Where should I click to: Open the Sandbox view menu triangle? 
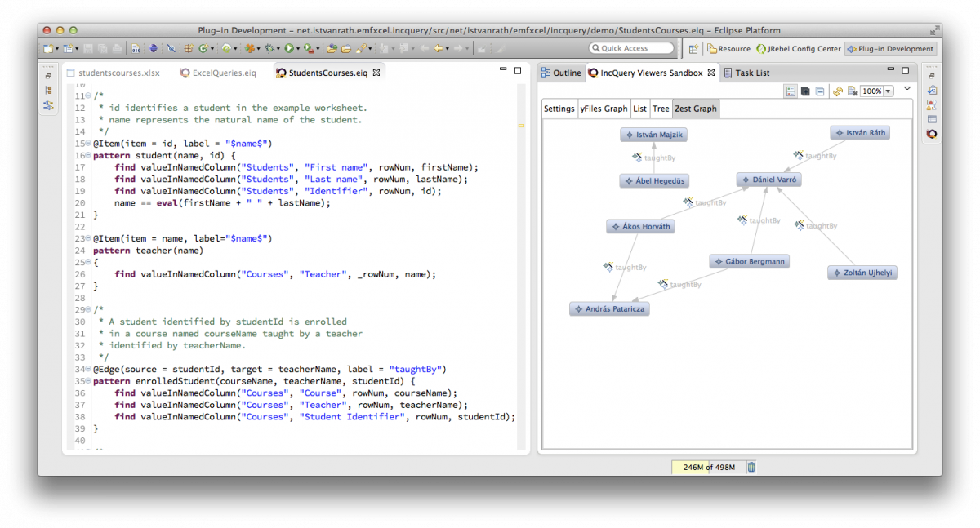tap(906, 88)
